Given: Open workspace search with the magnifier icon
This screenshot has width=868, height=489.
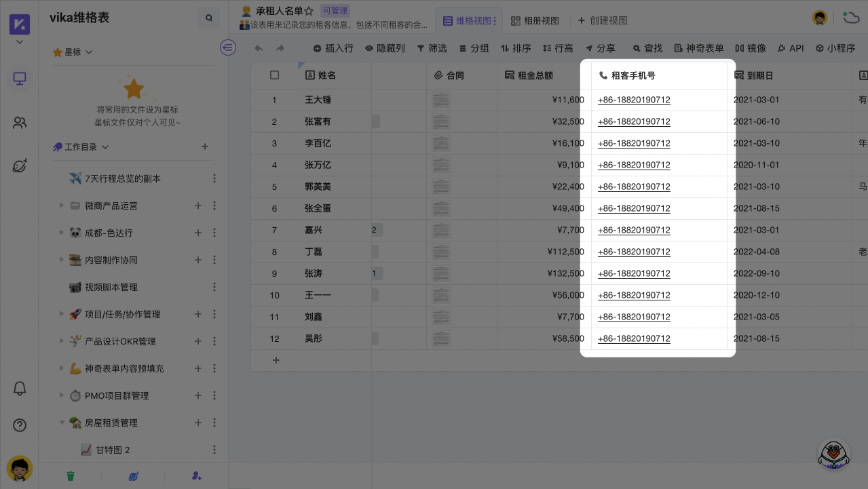Looking at the screenshot, I should click(208, 18).
